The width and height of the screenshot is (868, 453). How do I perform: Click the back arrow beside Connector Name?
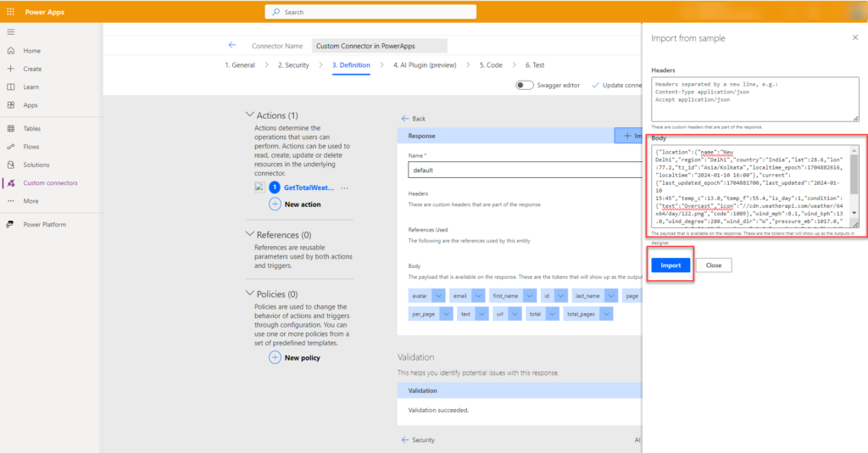[232, 45]
